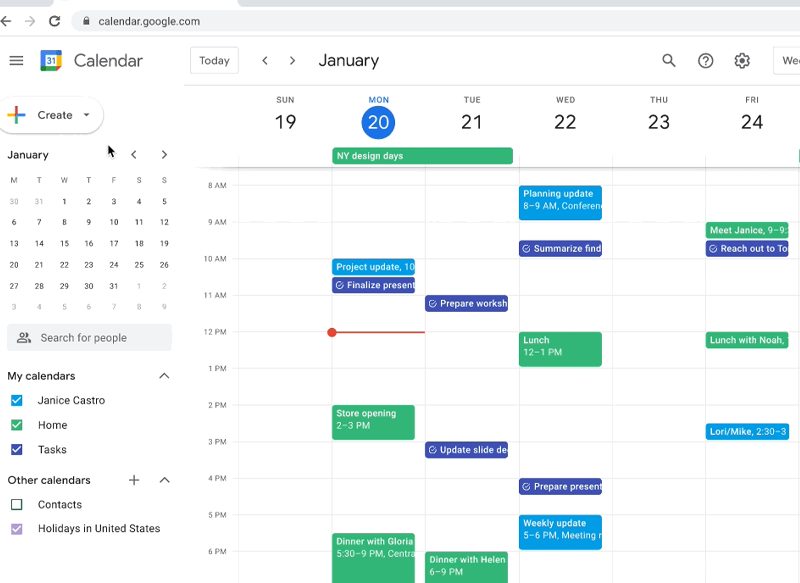
Task: Click the Today button
Action: pyautogui.click(x=214, y=61)
